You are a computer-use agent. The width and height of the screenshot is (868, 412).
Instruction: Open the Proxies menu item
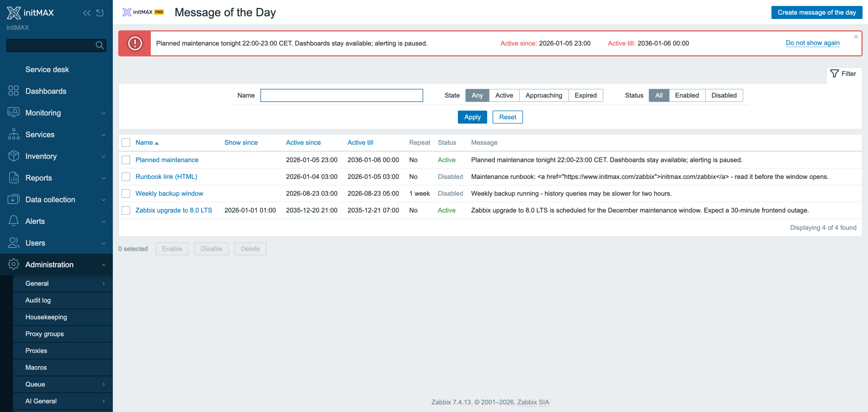[63, 351]
